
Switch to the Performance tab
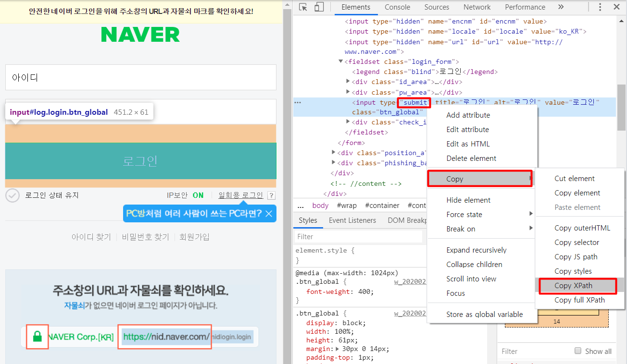click(x=525, y=7)
